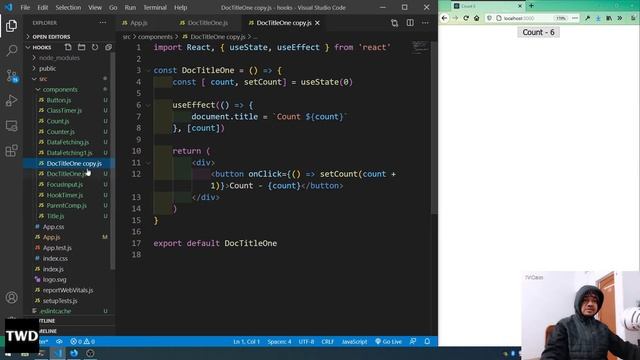The height and width of the screenshot is (360, 640).
Task: Click the Count - 6 button in browser
Action: [538, 32]
